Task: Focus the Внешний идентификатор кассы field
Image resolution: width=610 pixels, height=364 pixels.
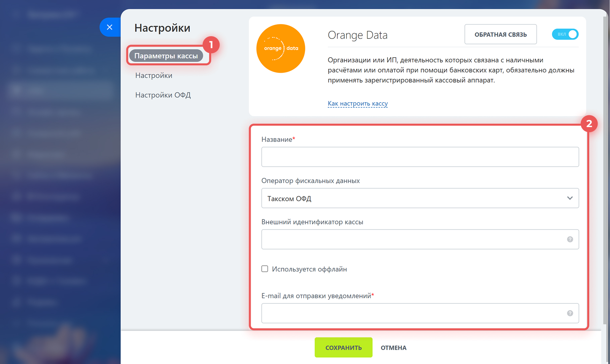Action: 420,239
